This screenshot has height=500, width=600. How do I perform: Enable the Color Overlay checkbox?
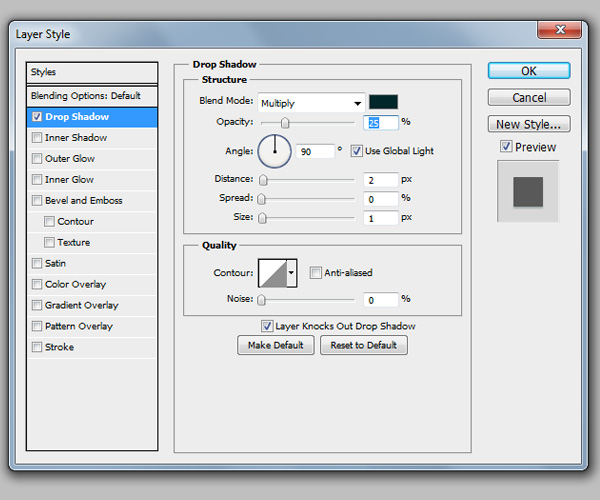37,284
